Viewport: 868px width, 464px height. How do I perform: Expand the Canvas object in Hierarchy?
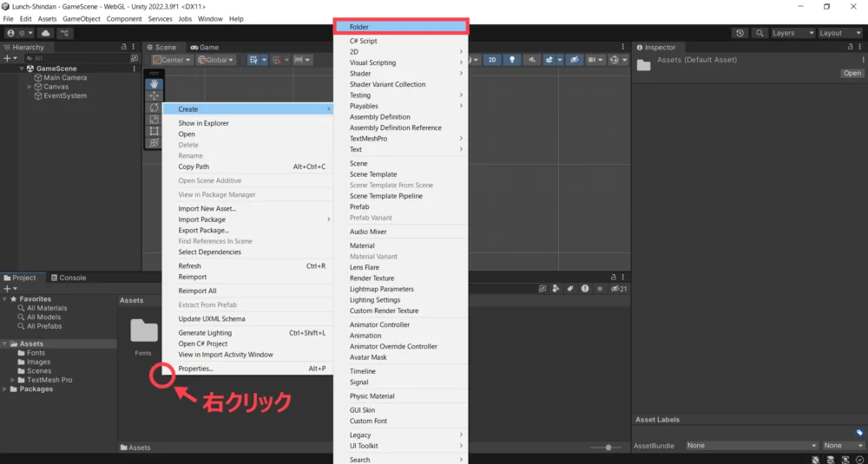tap(30, 87)
